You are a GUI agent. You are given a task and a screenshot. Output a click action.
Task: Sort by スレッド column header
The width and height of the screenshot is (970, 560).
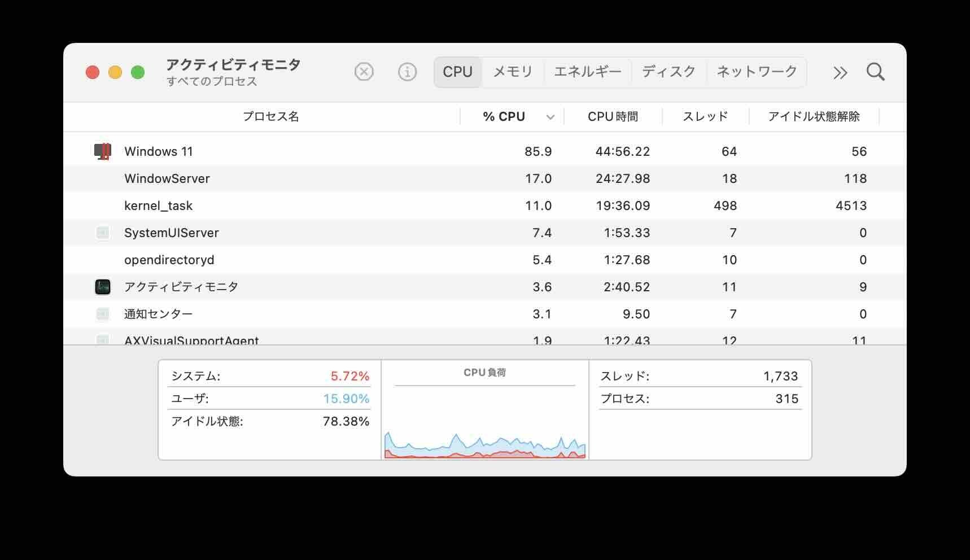705,116
